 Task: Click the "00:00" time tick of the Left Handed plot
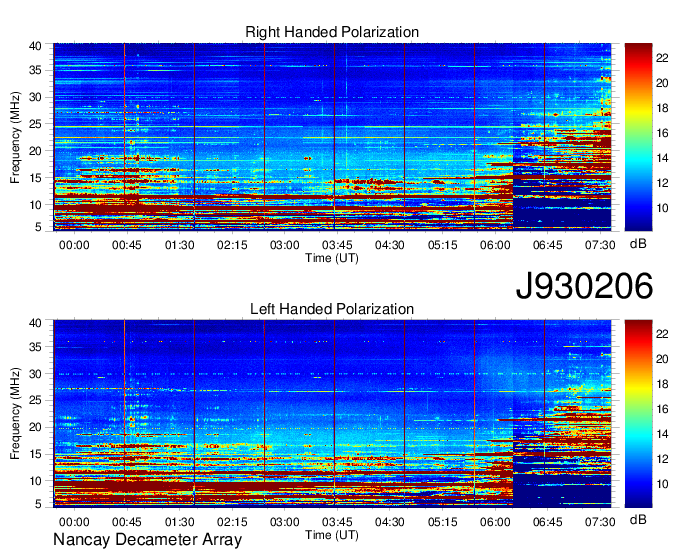[74, 522]
